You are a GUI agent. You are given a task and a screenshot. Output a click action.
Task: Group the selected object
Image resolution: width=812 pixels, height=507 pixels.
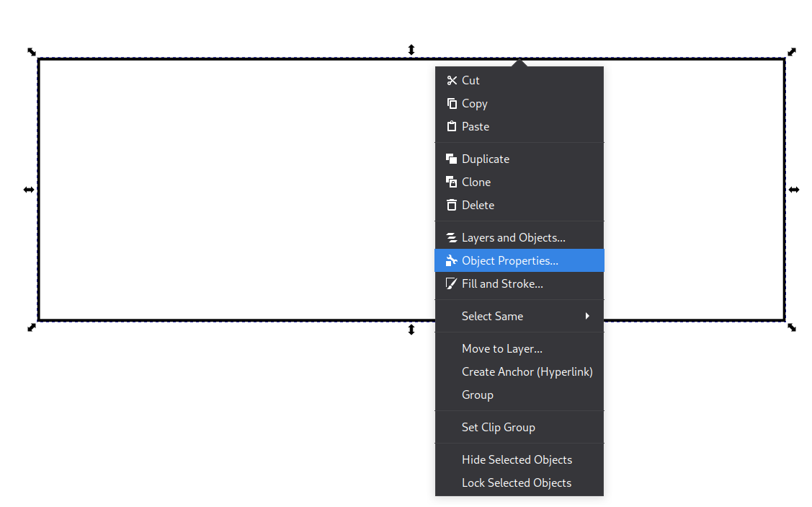point(477,394)
